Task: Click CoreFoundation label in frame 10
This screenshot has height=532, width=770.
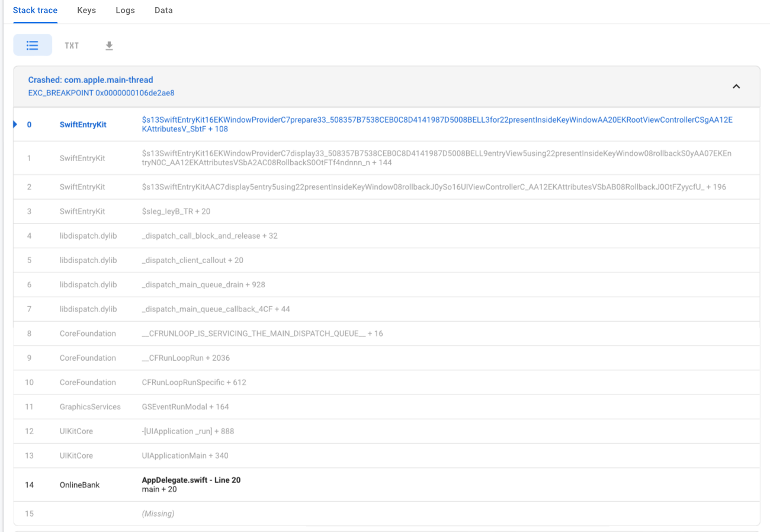Action: pos(88,382)
